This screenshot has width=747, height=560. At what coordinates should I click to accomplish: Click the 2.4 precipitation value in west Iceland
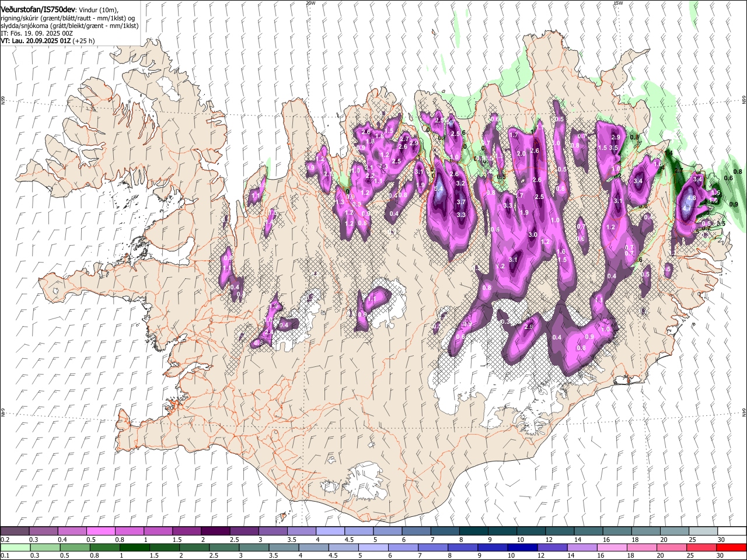pos(269,332)
